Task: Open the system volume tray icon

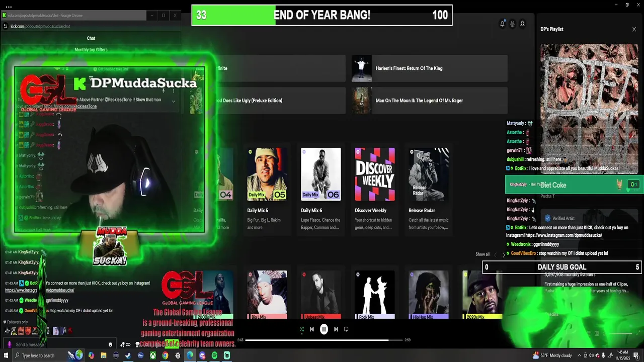Action: 591,355
